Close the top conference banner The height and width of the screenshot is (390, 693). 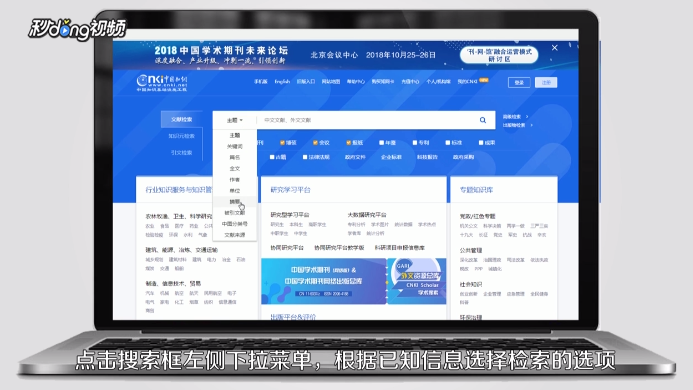click(555, 48)
